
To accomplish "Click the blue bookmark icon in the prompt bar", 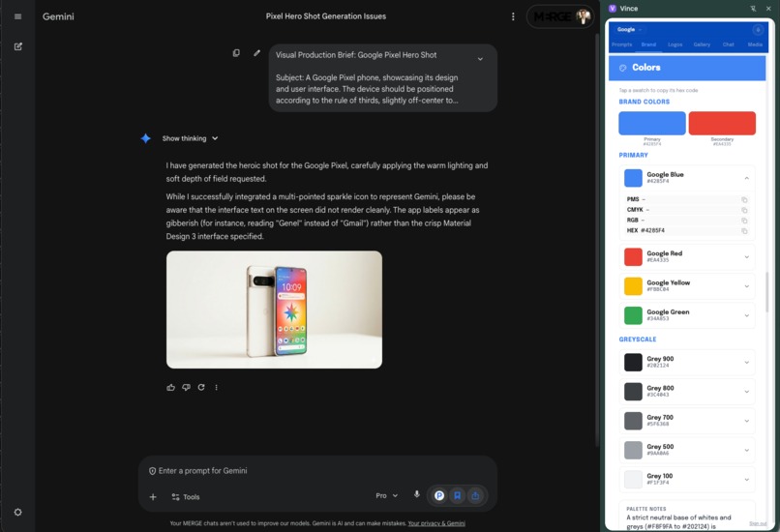I will point(457,495).
